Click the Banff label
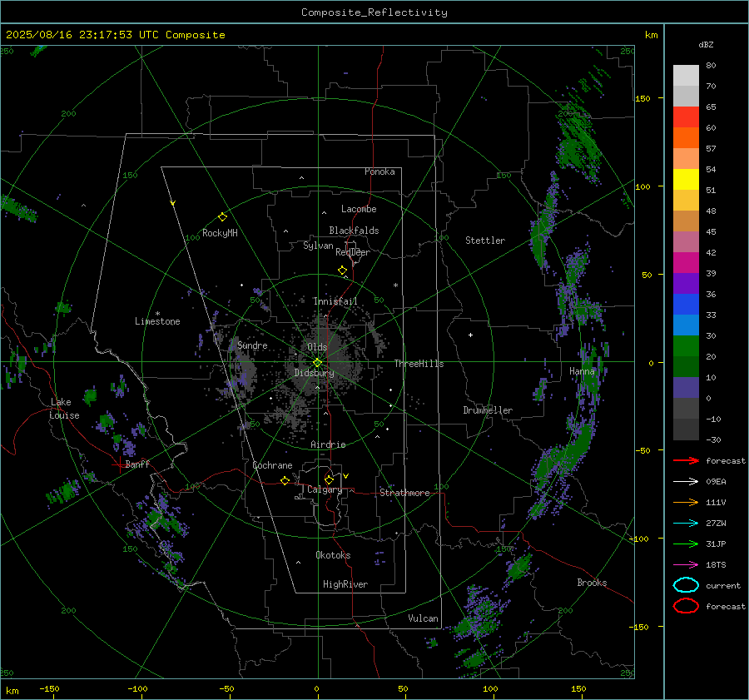Screen dimensions: 749x700 click(137, 464)
